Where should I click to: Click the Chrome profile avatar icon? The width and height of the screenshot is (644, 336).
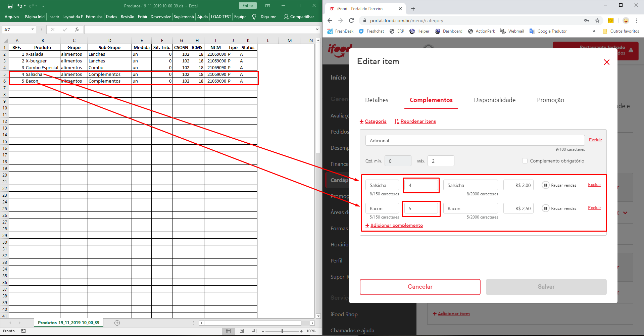626,20
